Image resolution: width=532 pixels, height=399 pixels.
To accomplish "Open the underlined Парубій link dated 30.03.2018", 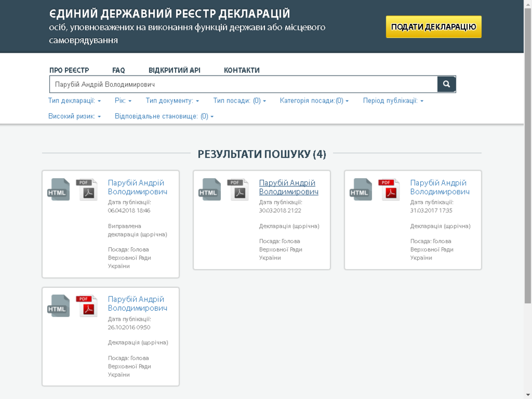I will pos(288,187).
